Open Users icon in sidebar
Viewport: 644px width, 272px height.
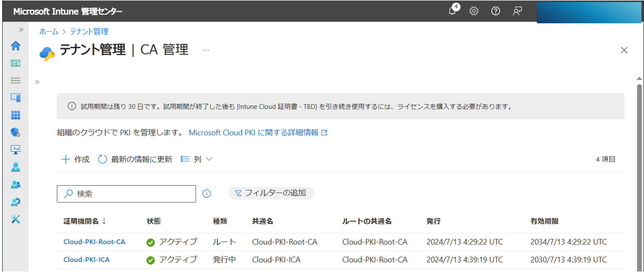15,167
